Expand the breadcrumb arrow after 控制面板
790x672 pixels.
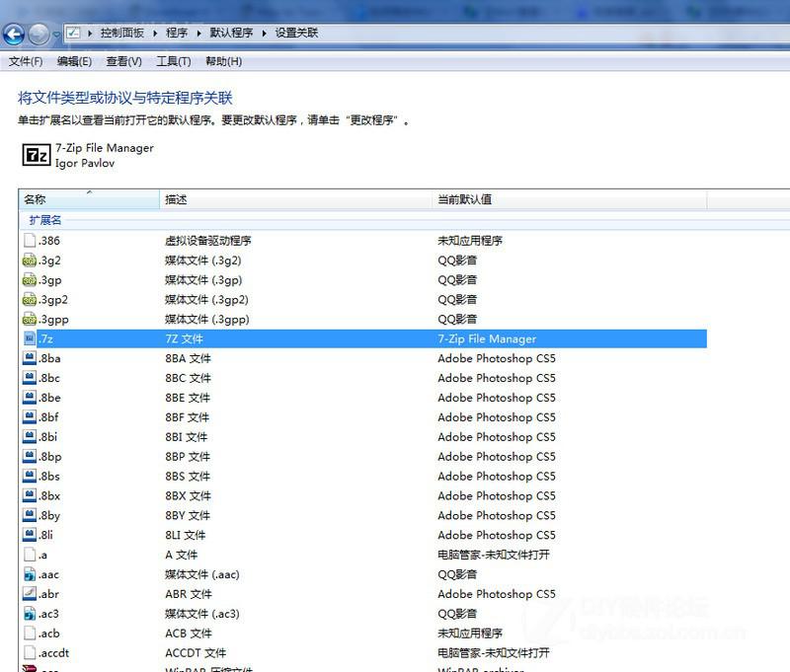[x=155, y=34]
